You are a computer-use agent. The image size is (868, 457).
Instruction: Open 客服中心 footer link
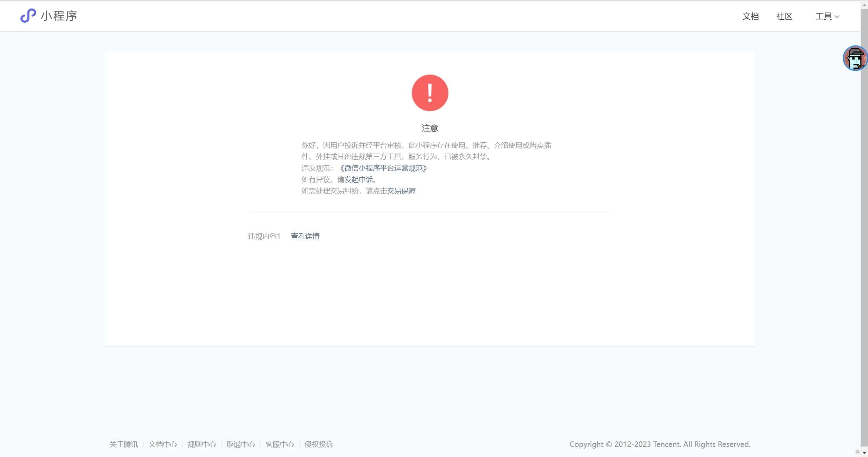point(279,444)
